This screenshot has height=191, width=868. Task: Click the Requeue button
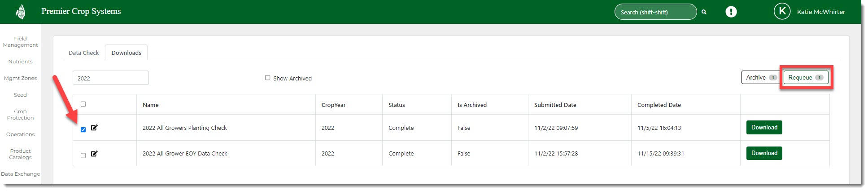805,77
